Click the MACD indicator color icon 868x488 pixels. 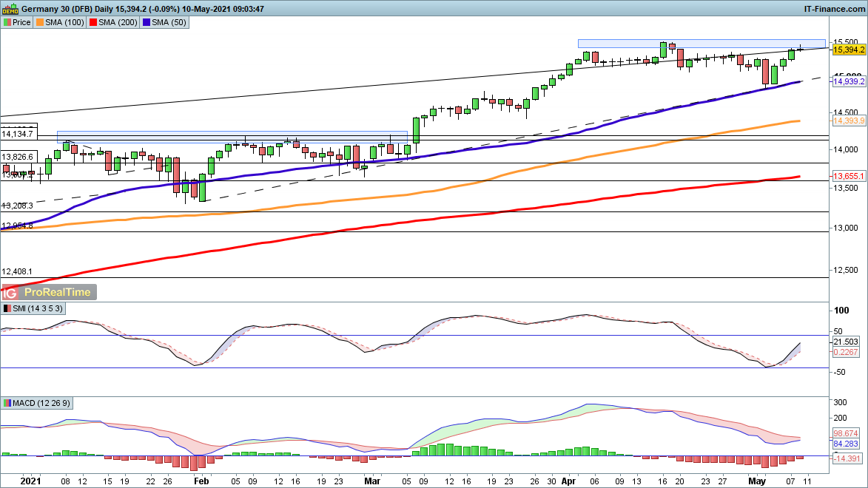tap(7, 403)
